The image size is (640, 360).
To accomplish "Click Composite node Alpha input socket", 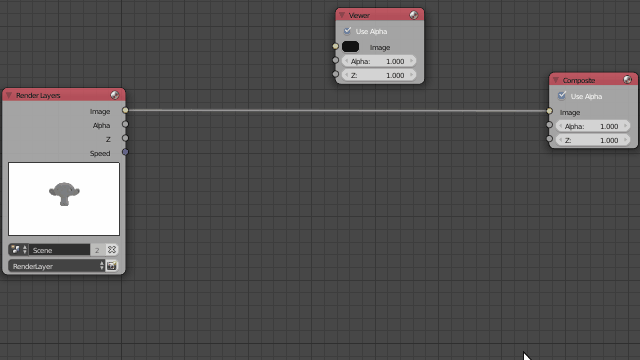I will click(549, 125).
